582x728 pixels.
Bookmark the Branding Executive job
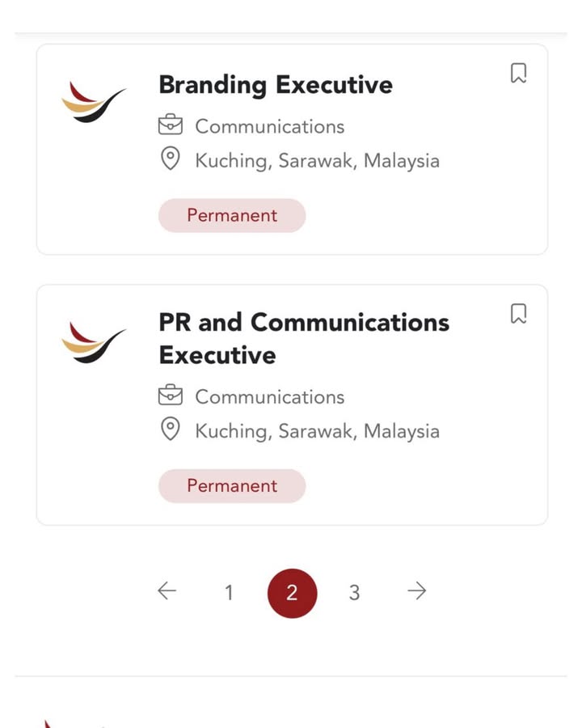519,74
